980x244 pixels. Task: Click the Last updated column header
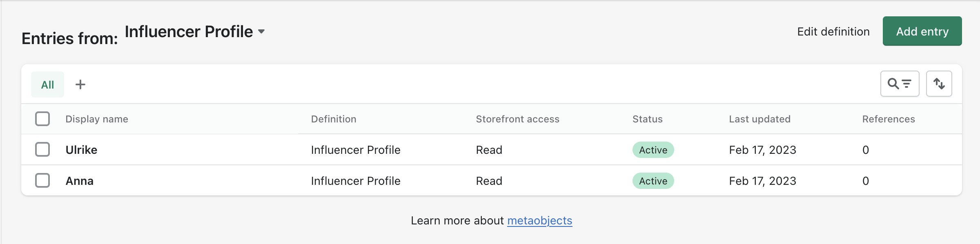click(x=759, y=119)
